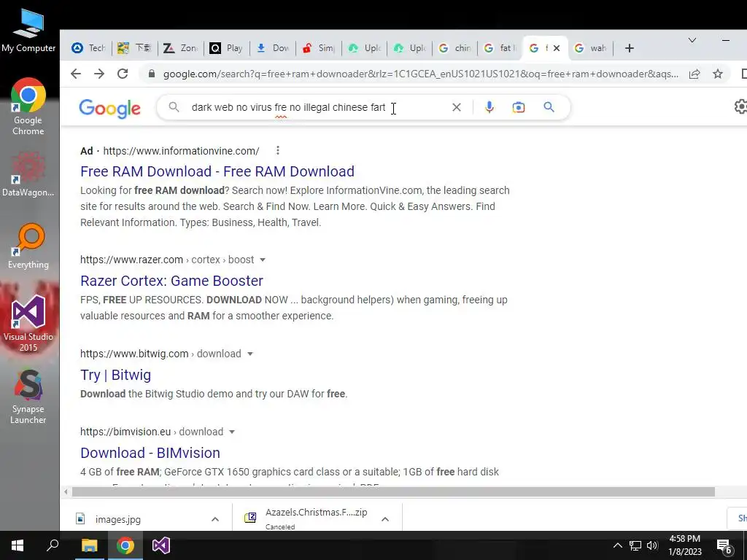This screenshot has height=560, width=747.
Task: Click the horizontal page scrollbar
Action: [x=393, y=492]
